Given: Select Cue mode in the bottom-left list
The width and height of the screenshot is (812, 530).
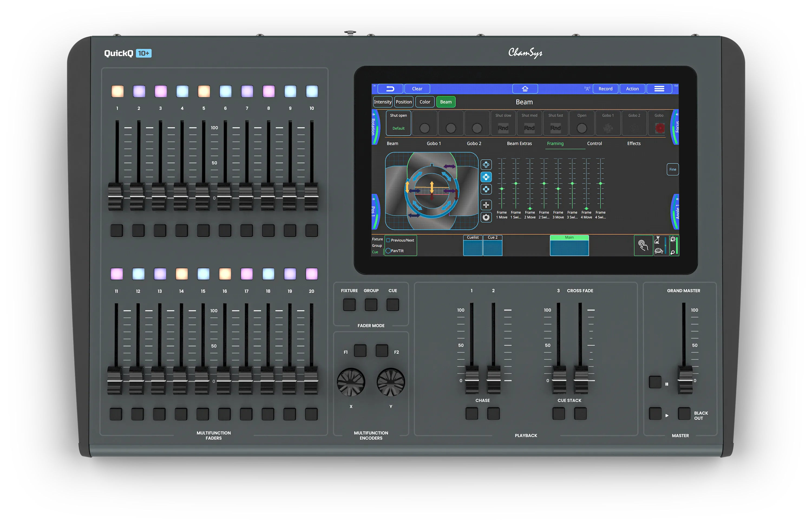Looking at the screenshot, I should (x=375, y=252).
